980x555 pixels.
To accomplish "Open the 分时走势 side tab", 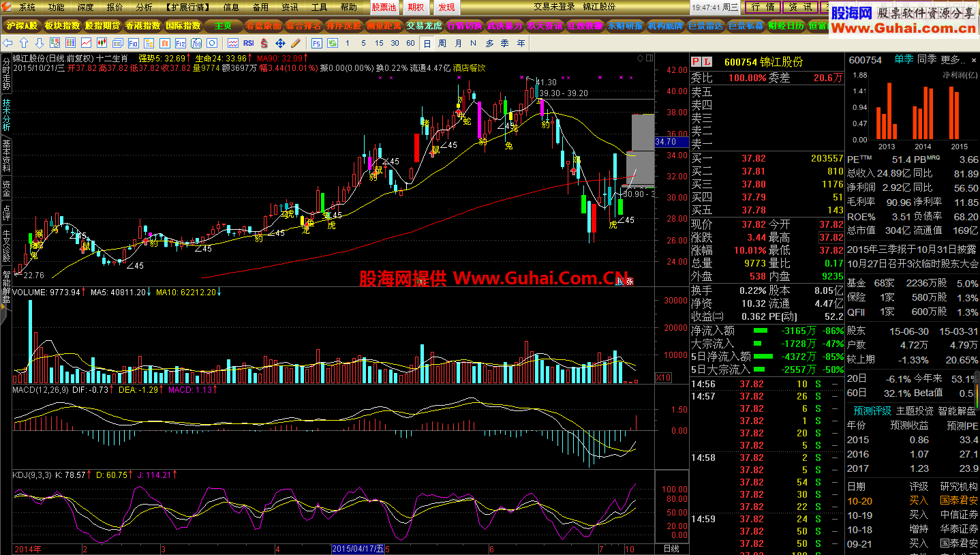I will [6, 73].
